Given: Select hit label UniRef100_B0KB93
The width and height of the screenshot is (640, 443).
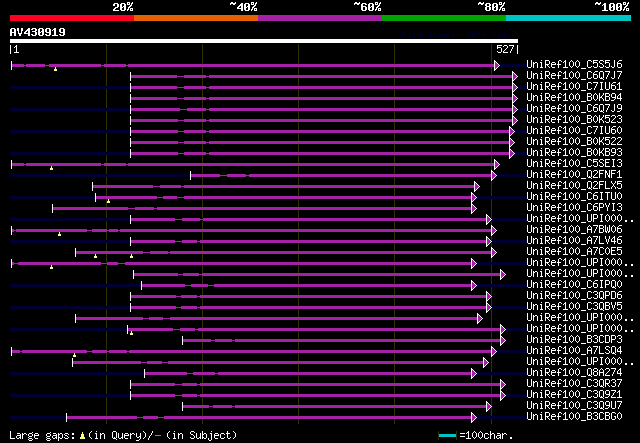Looking at the screenshot, I should 574,152.
